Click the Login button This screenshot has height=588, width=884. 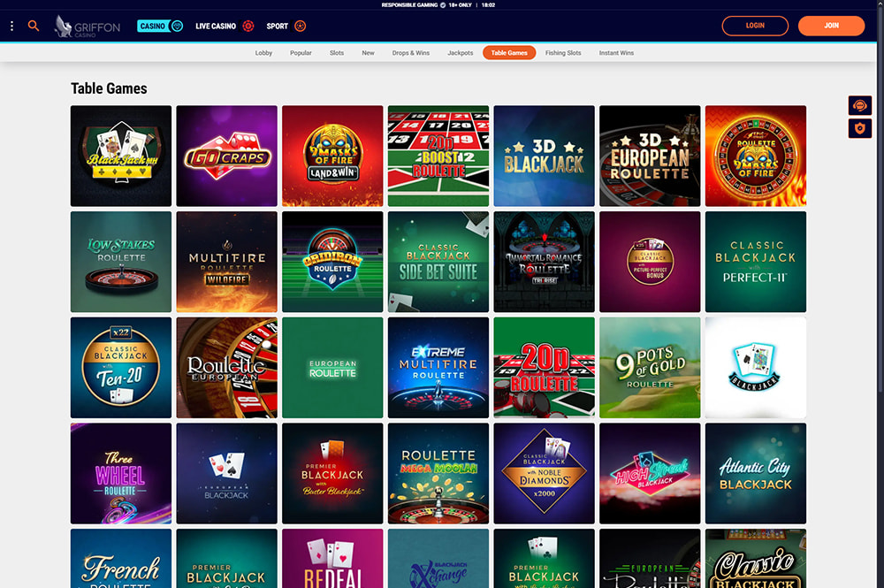(x=755, y=26)
